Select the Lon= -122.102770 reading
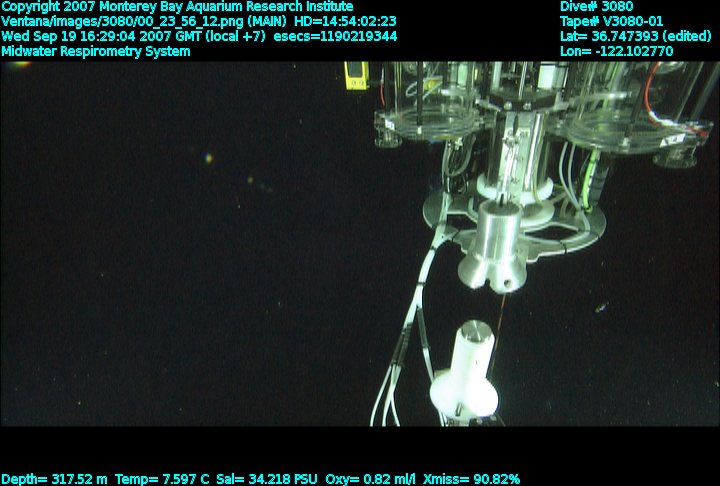This screenshot has width=720, height=486. pos(617,51)
